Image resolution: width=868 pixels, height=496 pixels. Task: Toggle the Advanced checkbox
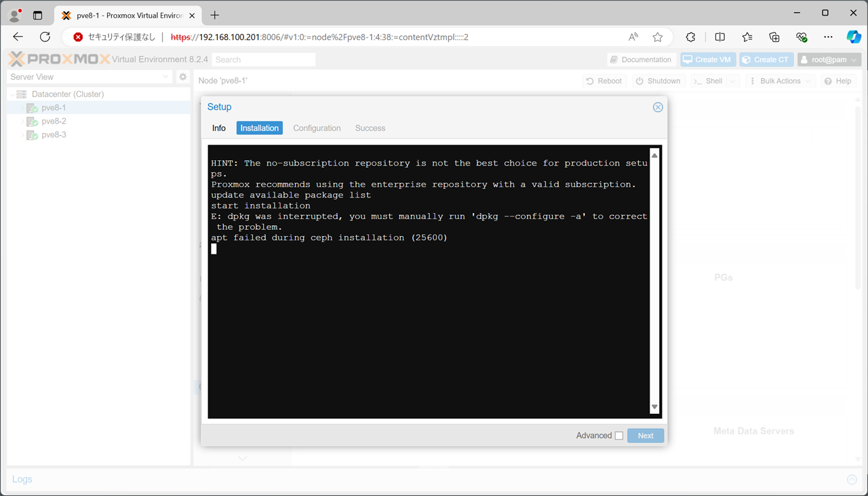618,436
